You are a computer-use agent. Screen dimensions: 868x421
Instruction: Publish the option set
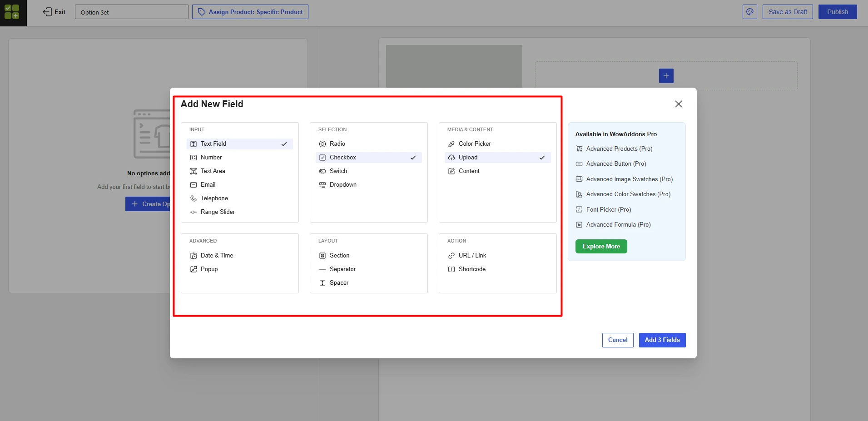[838, 12]
